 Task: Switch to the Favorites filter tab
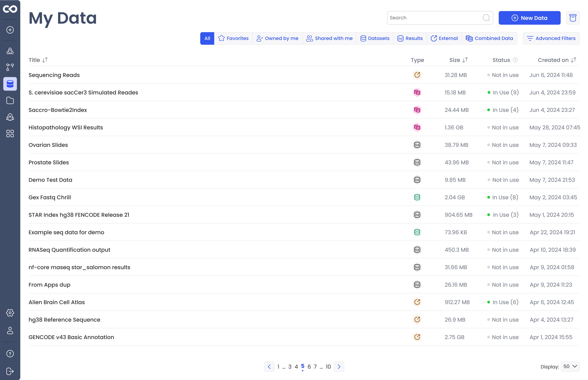(x=233, y=38)
